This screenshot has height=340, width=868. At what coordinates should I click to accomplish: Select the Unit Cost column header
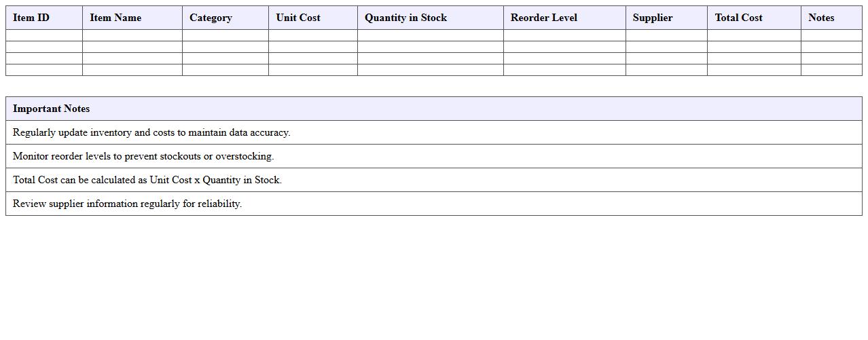[298, 18]
